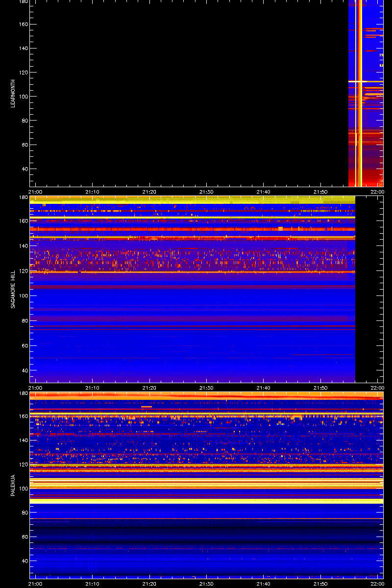Click the 21:00 time label under the Sagamore Hill panel

tap(36, 388)
